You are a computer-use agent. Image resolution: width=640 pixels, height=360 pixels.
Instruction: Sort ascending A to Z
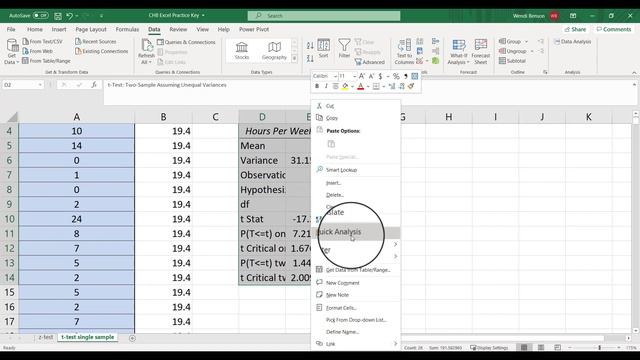point(310,45)
